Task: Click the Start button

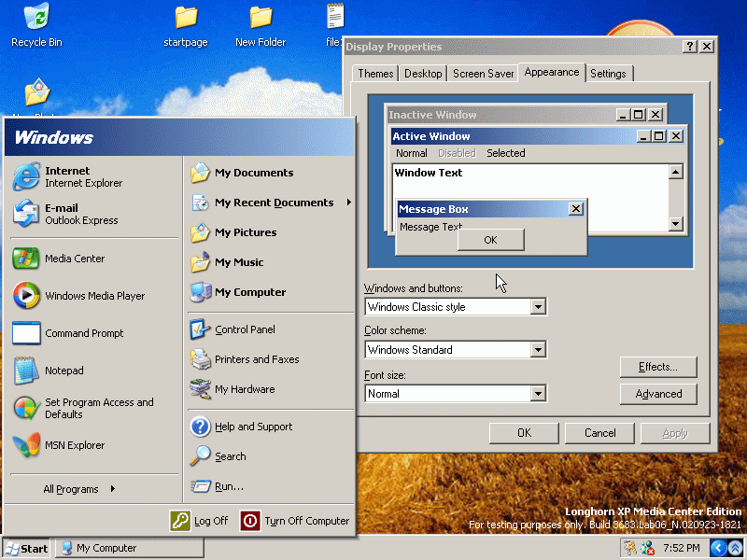Action: [x=28, y=549]
